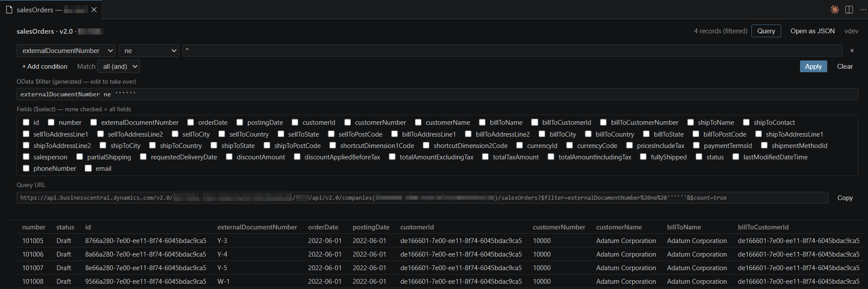Check the externalDocumentNumber field checkbox

coord(94,123)
